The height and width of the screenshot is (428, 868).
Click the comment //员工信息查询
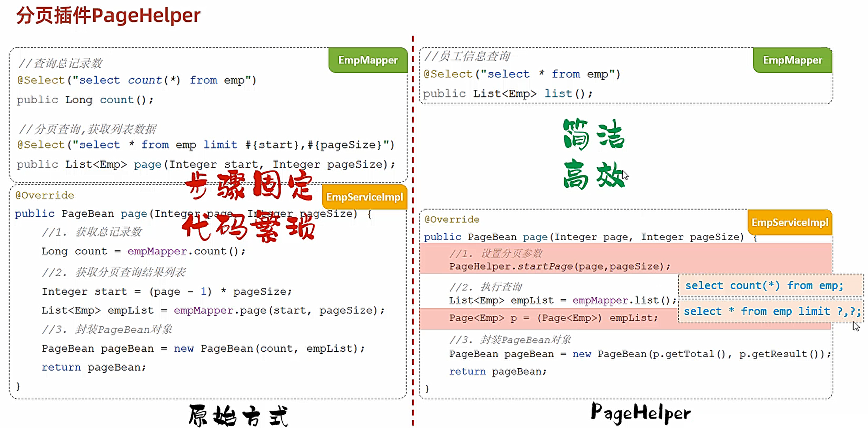click(x=467, y=56)
